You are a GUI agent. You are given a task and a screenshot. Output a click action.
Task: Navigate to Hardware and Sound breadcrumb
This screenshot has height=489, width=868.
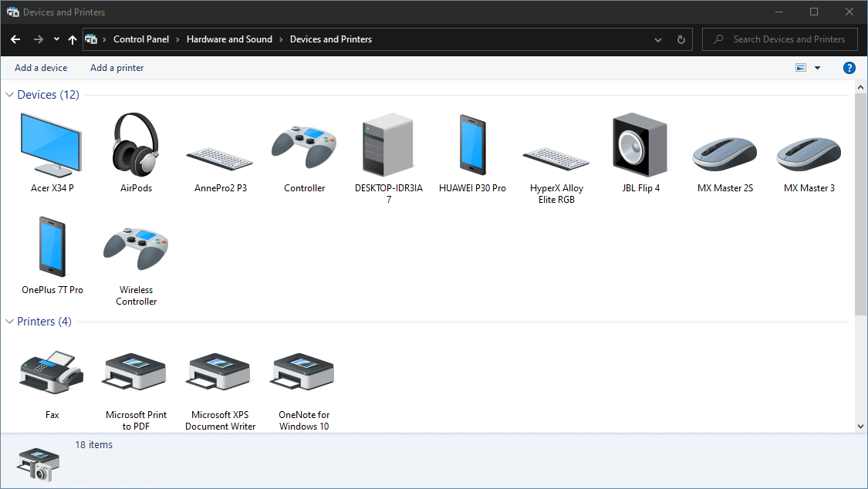(229, 39)
